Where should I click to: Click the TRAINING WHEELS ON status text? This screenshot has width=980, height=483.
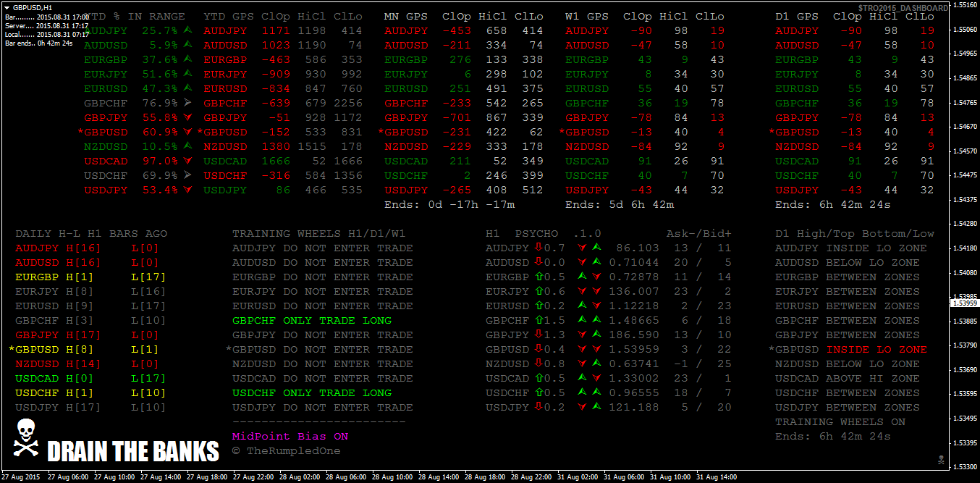point(840,422)
